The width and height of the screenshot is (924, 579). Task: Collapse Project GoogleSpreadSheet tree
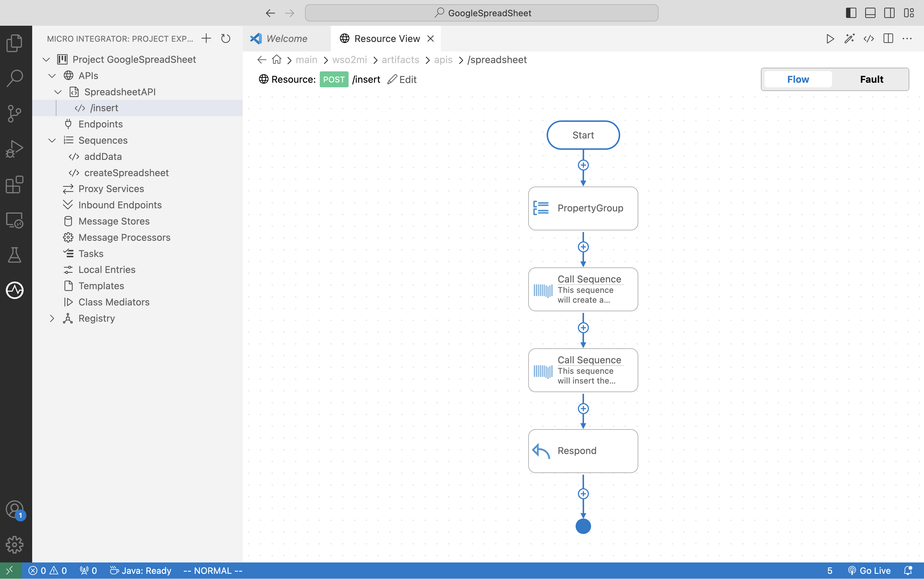pos(46,60)
